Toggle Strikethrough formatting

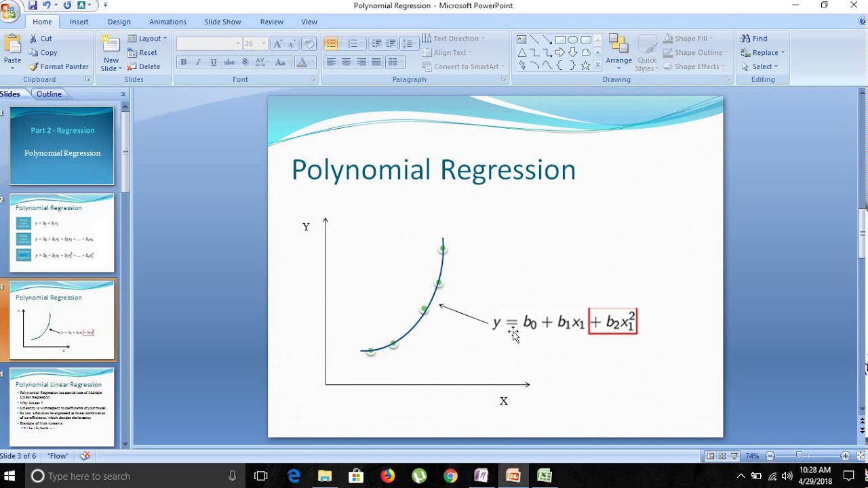[x=229, y=62]
